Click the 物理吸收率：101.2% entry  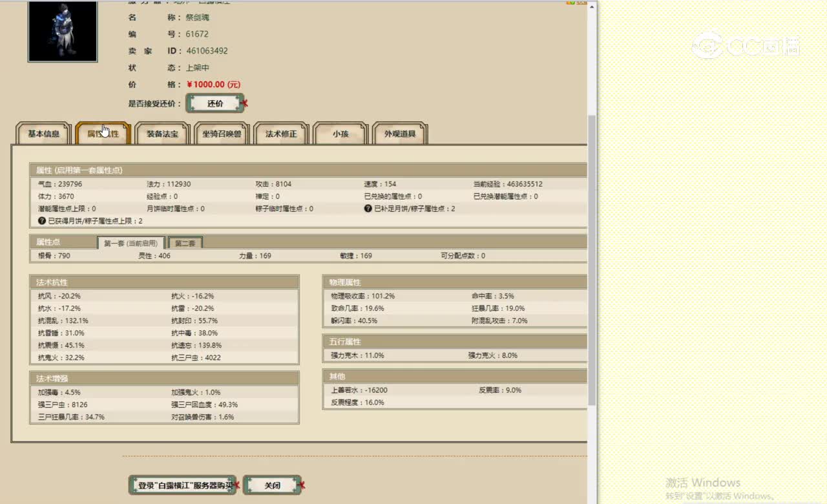coord(362,296)
